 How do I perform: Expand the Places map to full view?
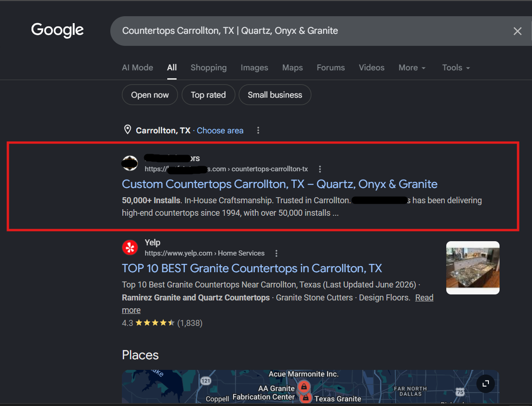click(486, 384)
